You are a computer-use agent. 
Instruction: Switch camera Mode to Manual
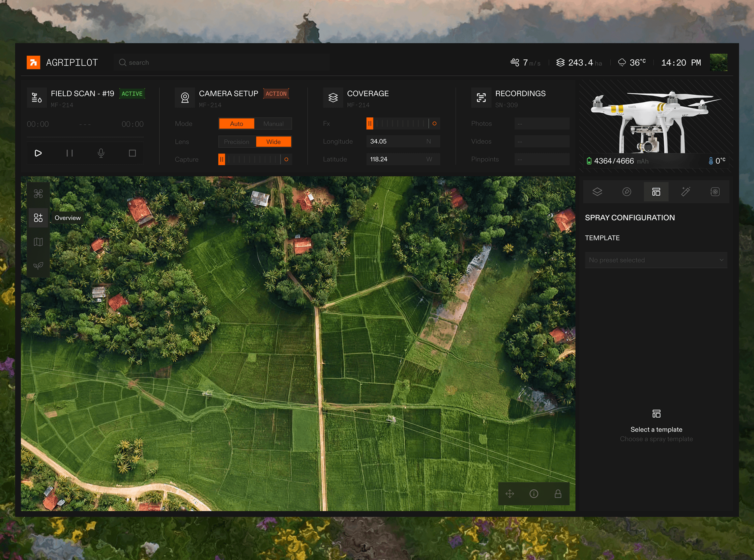coord(273,124)
